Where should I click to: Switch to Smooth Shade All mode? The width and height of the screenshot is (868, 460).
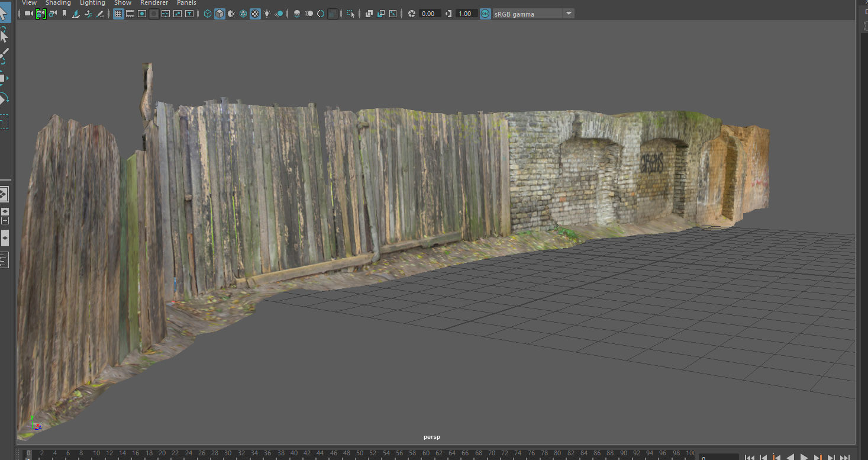point(220,14)
